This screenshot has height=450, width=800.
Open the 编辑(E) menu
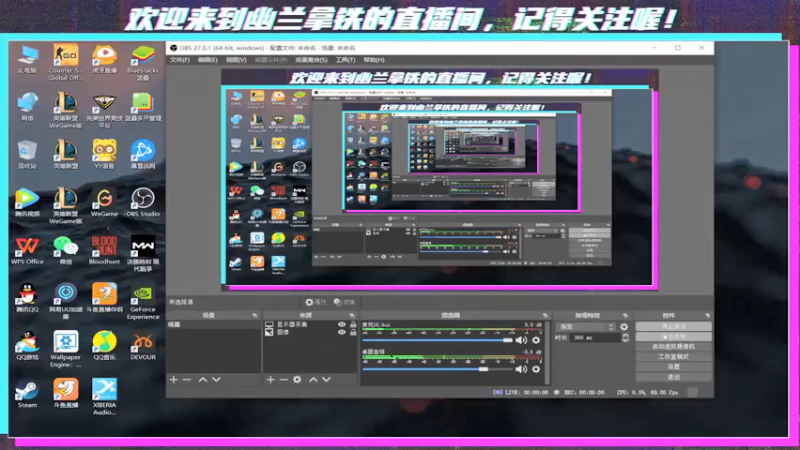207,60
